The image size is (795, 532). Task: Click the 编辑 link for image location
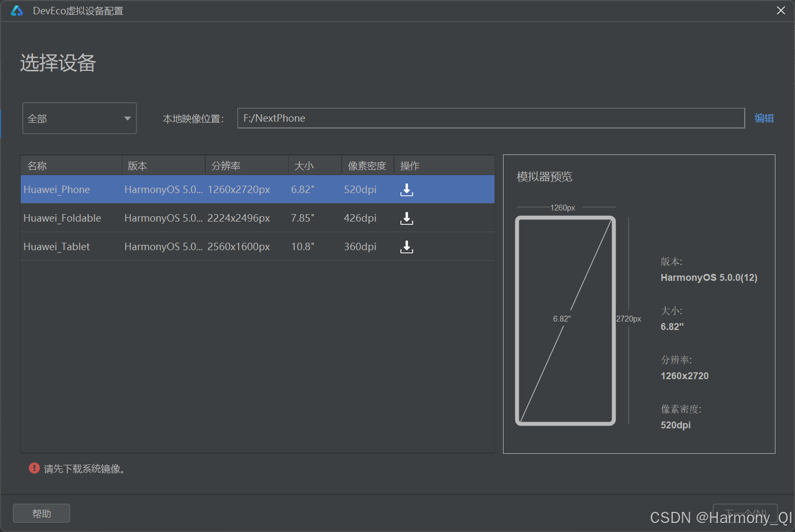point(764,118)
